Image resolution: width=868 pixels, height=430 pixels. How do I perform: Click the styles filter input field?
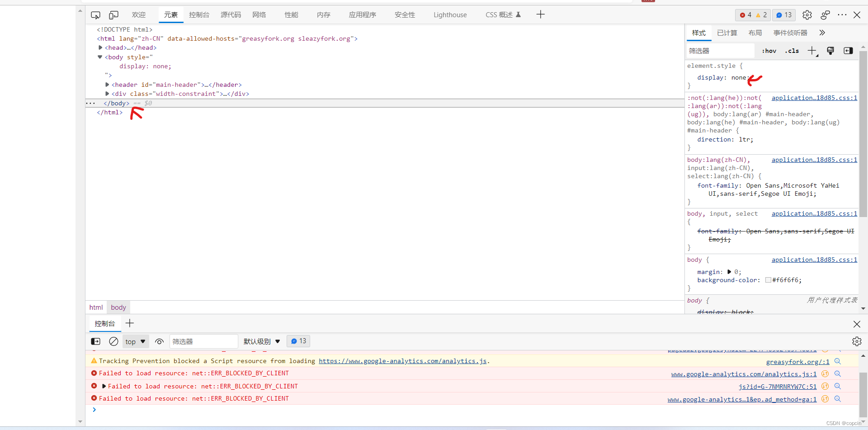pos(721,51)
